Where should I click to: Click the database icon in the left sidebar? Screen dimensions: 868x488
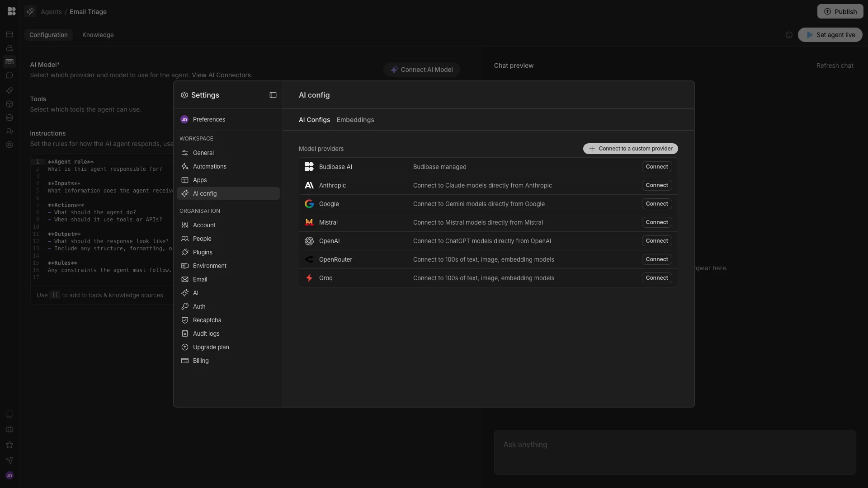point(9,117)
